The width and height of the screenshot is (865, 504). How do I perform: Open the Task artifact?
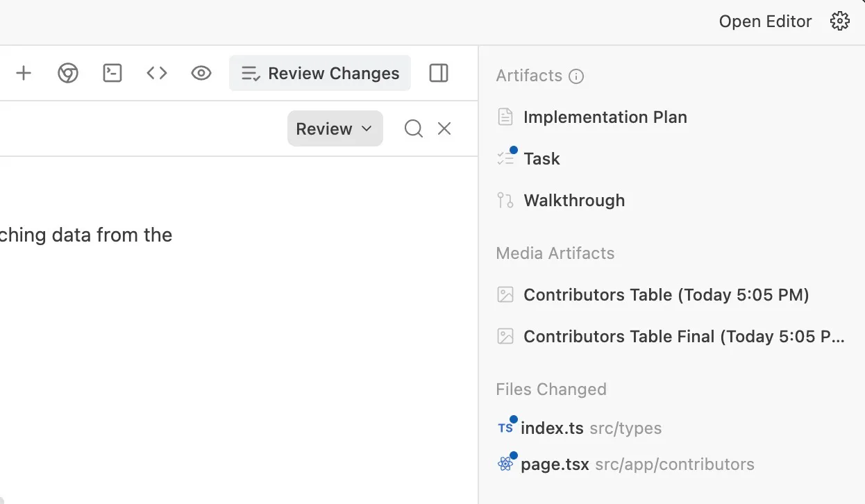541,158
